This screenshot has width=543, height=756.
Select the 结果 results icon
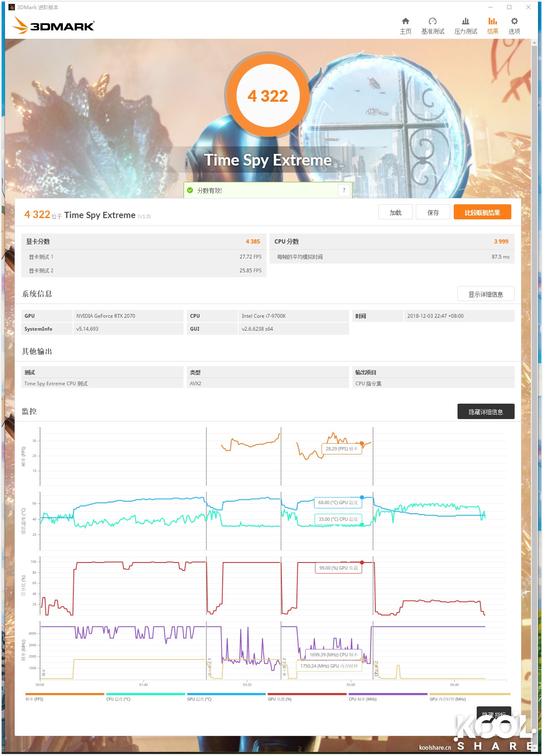pos(493,21)
